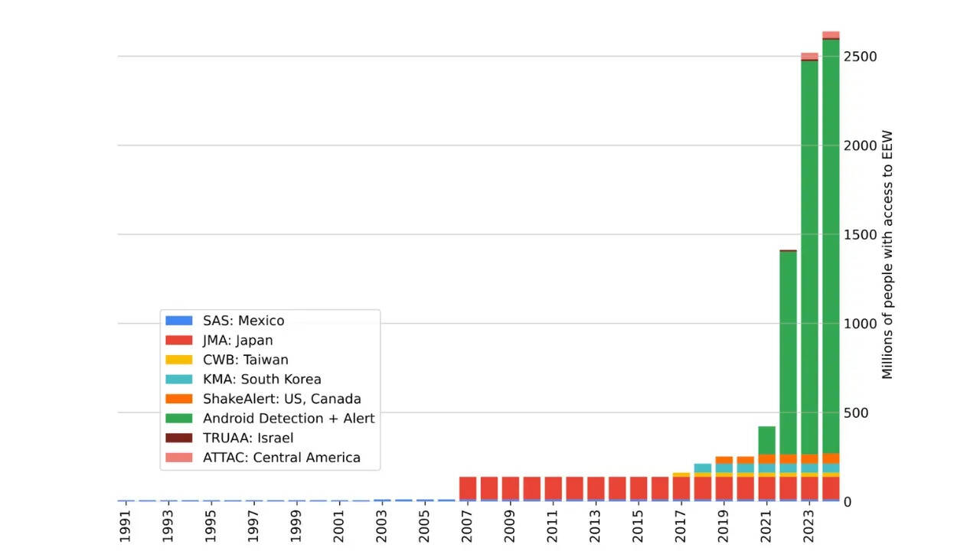980x551 pixels.
Task: Click the yellow CWB: Taiwan legend swatch
Action: tap(179, 360)
